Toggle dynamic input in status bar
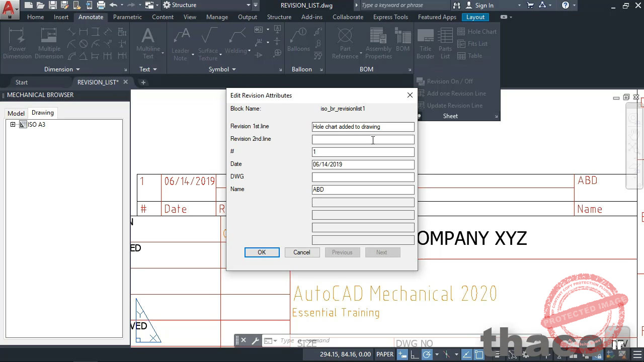Image resolution: width=644 pixels, height=362 pixels. 403,354
